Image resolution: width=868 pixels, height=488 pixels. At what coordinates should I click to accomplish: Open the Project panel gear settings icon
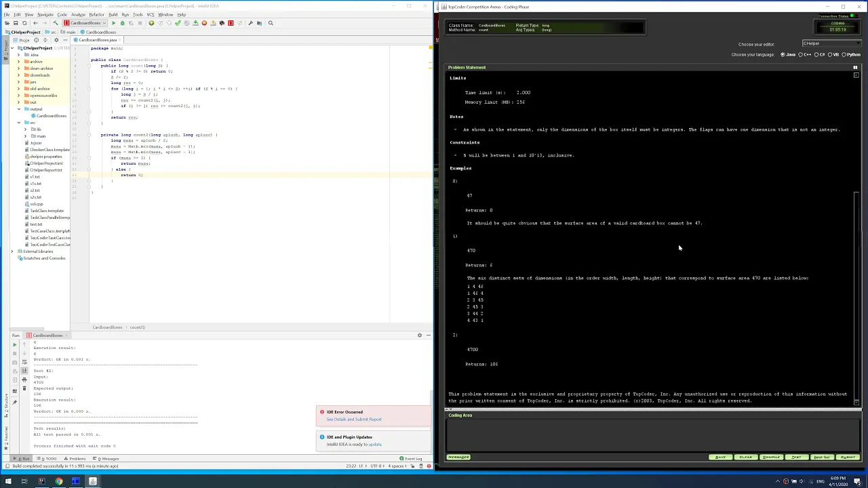tap(56, 40)
